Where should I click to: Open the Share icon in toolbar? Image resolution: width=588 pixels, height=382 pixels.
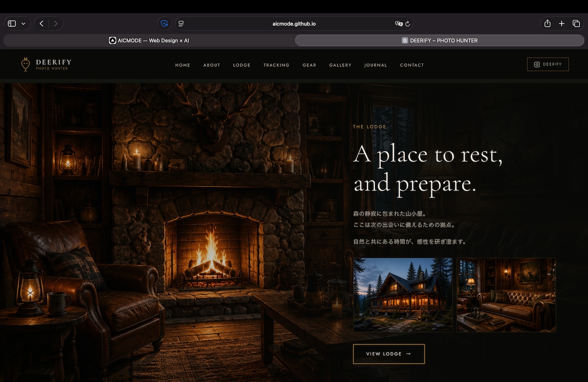pos(548,24)
